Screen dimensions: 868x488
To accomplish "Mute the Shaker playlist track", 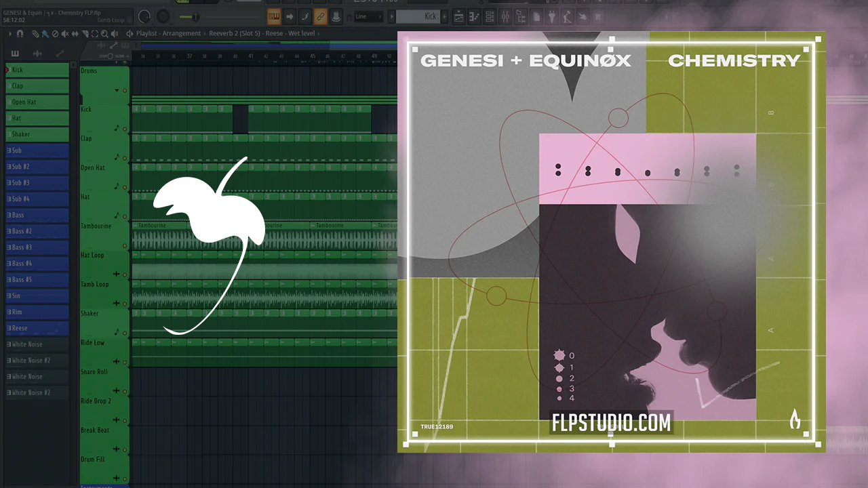I will (125, 333).
